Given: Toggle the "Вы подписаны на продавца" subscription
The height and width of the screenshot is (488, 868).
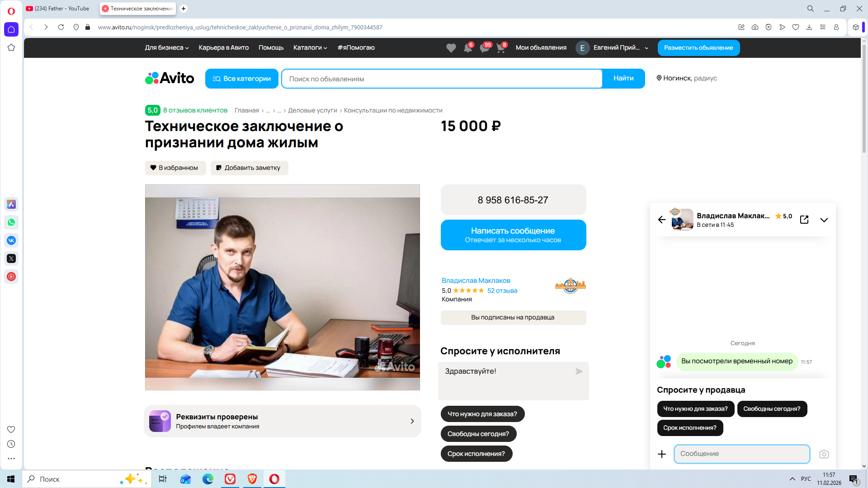Looking at the screenshot, I should coord(513,317).
